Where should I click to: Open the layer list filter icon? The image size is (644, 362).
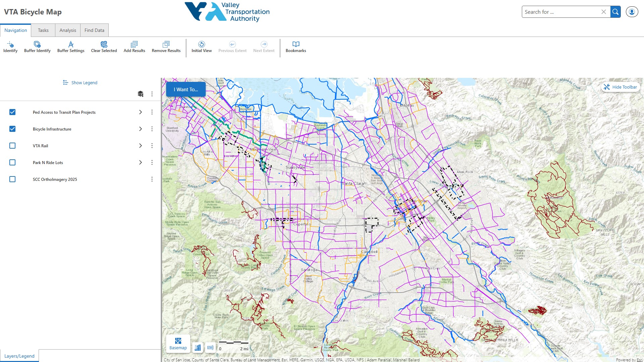[x=141, y=94]
